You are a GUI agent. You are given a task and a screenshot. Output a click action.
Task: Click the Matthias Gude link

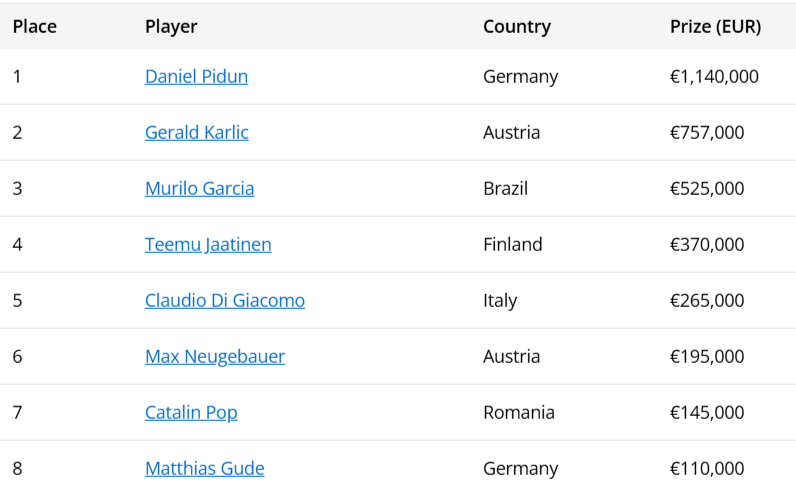pos(204,469)
